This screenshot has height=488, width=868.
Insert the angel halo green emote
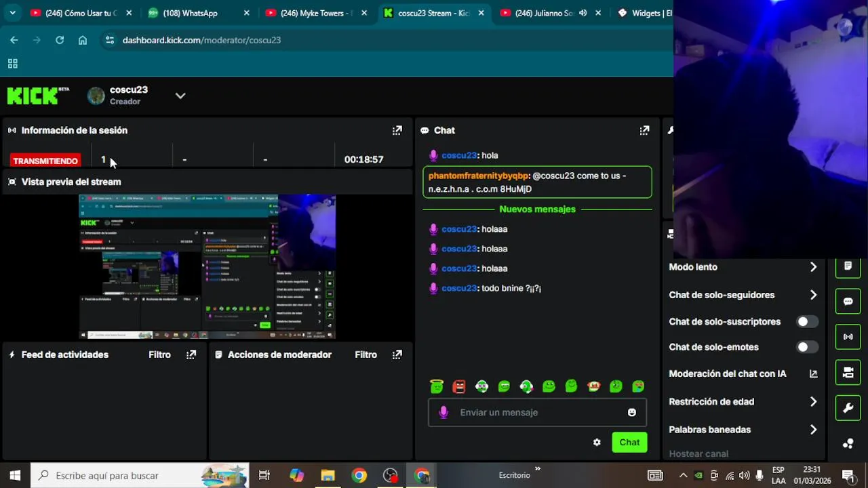[x=437, y=386]
